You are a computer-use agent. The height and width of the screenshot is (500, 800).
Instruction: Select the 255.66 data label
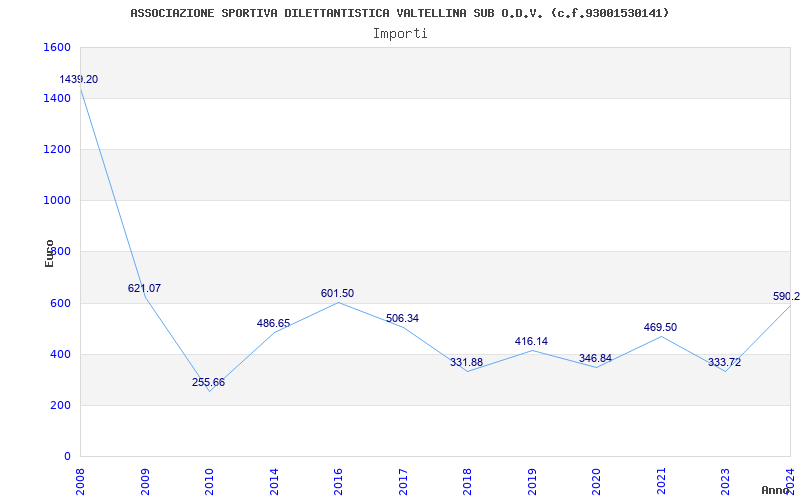(x=208, y=382)
